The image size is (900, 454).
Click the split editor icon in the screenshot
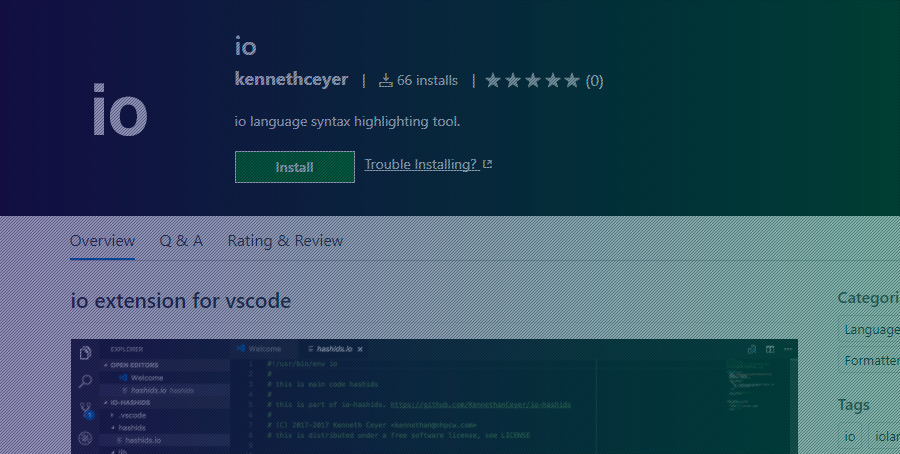click(770, 349)
